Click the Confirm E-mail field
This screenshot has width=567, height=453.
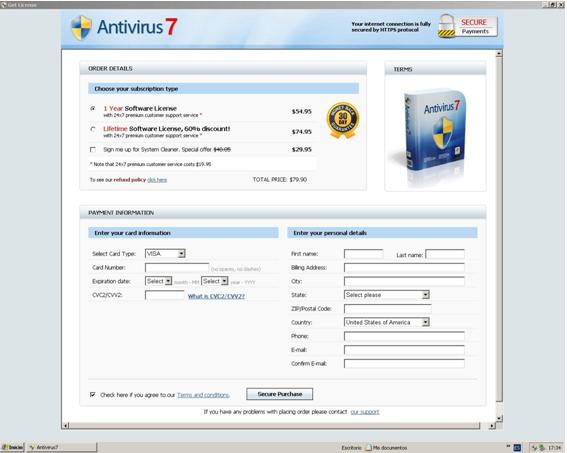tap(404, 364)
